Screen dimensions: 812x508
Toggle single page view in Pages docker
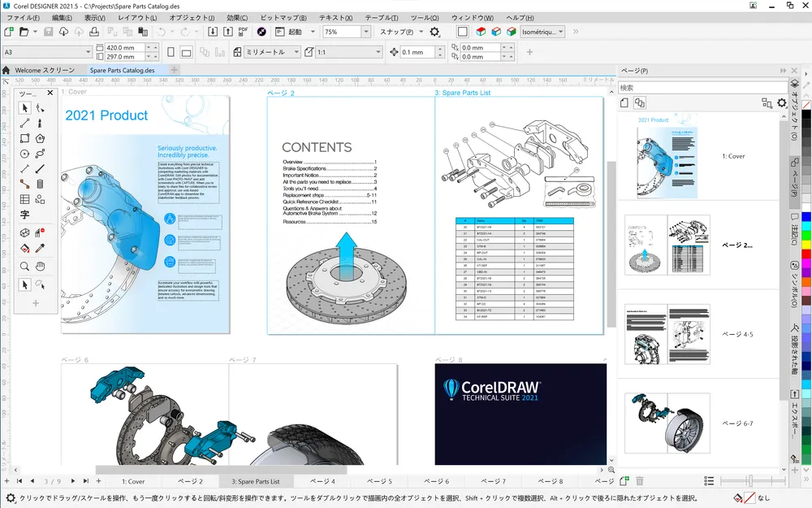624,102
